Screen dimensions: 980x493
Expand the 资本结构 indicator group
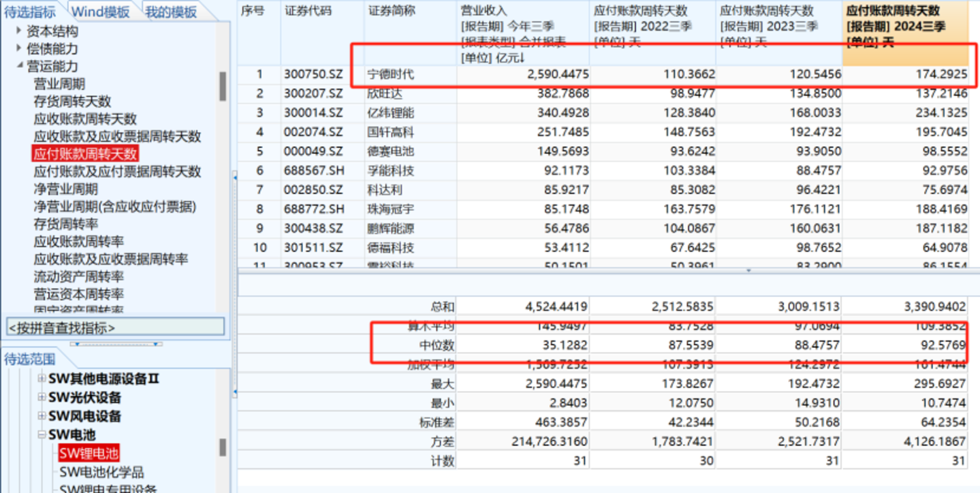(19, 31)
